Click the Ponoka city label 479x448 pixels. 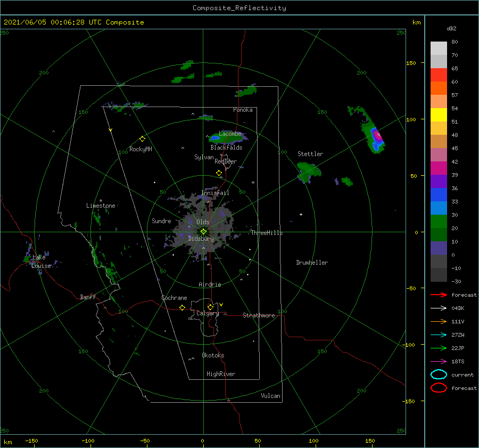click(243, 110)
